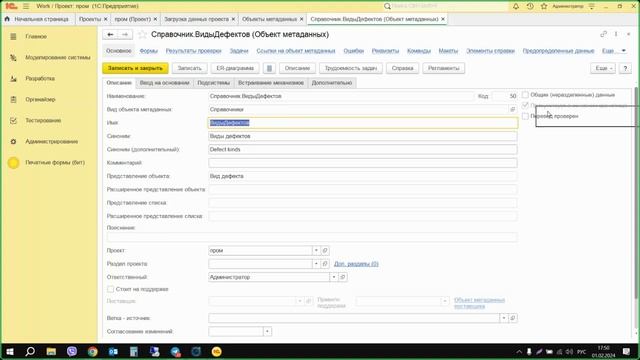Switch to Подсистемы tab

point(213,83)
